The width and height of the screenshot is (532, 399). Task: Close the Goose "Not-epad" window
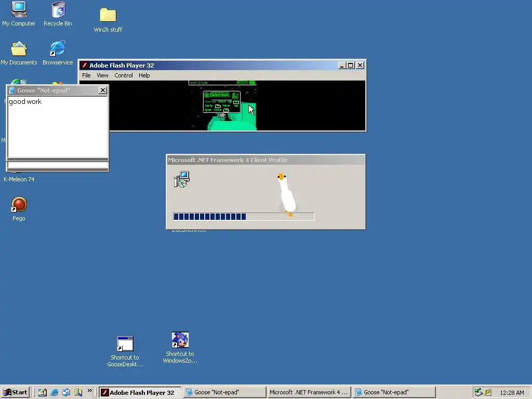pyautogui.click(x=102, y=90)
